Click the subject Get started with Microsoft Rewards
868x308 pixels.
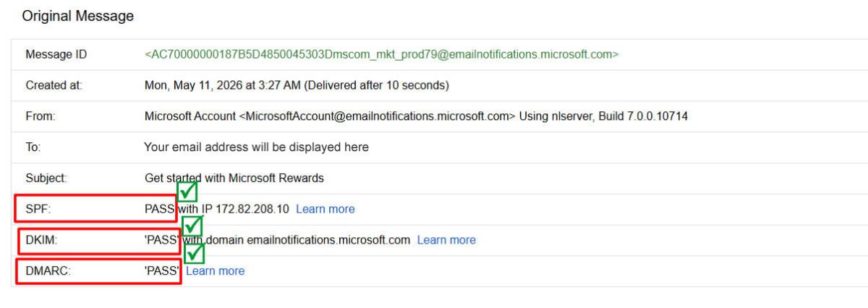click(234, 178)
